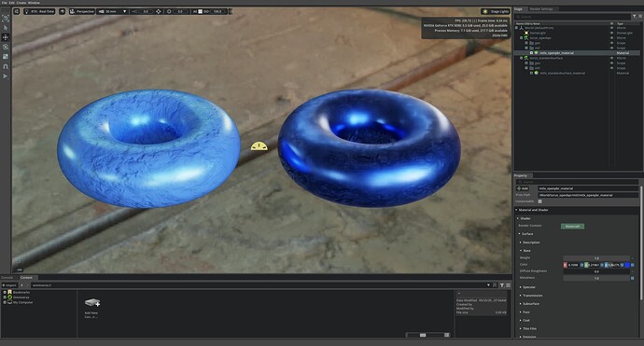Click the aperture f-stop icon
The height and width of the screenshot is (346, 644).
169,11
